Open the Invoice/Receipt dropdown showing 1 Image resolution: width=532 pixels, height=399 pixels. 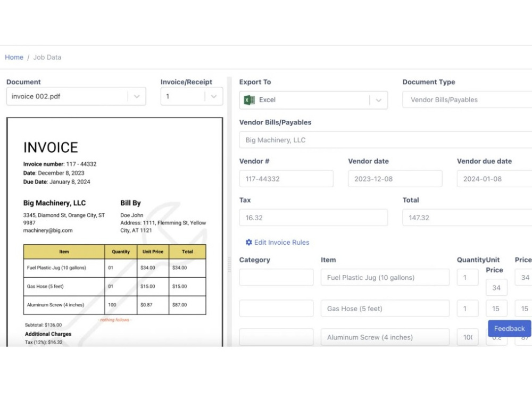click(x=192, y=96)
